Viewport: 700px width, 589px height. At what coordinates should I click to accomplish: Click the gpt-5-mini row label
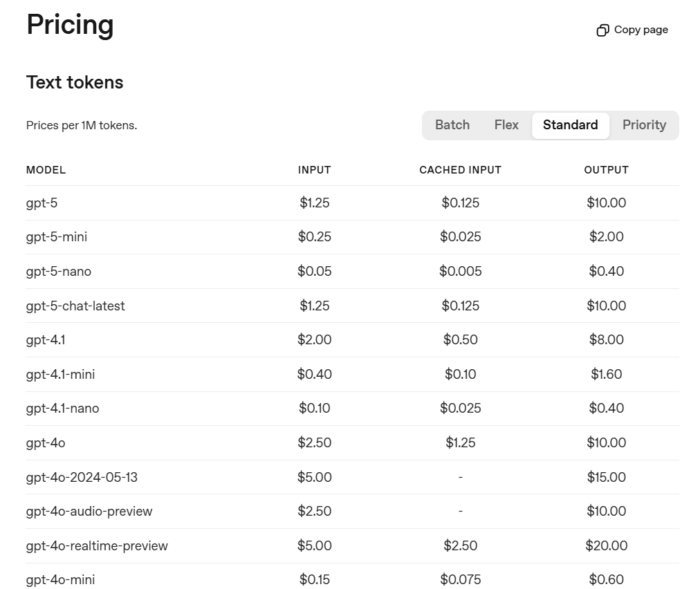coord(58,237)
